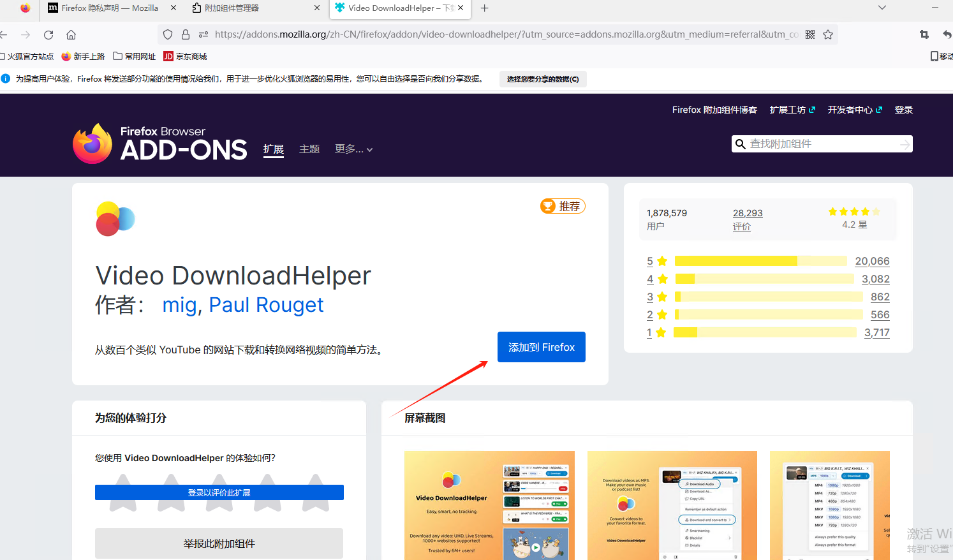953x560 pixels.
Task: Open the third screenshot thumbnail
Action: click(830, 505)
